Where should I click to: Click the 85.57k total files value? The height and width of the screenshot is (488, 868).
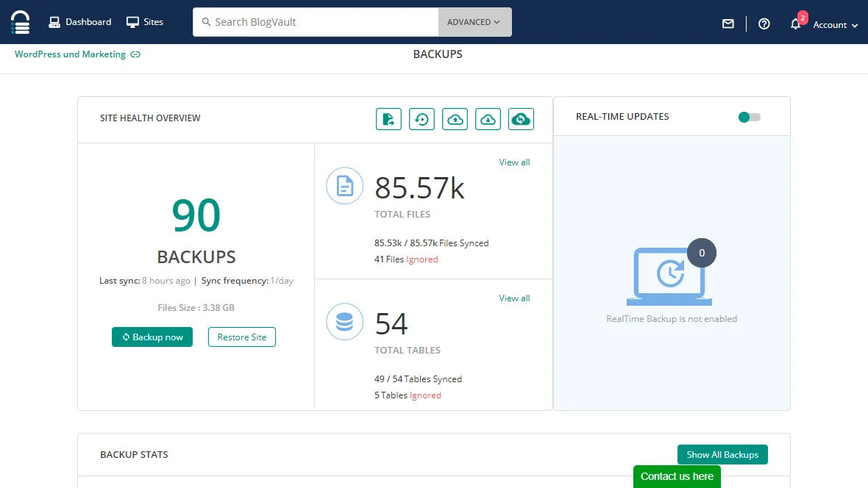point(419,188)
